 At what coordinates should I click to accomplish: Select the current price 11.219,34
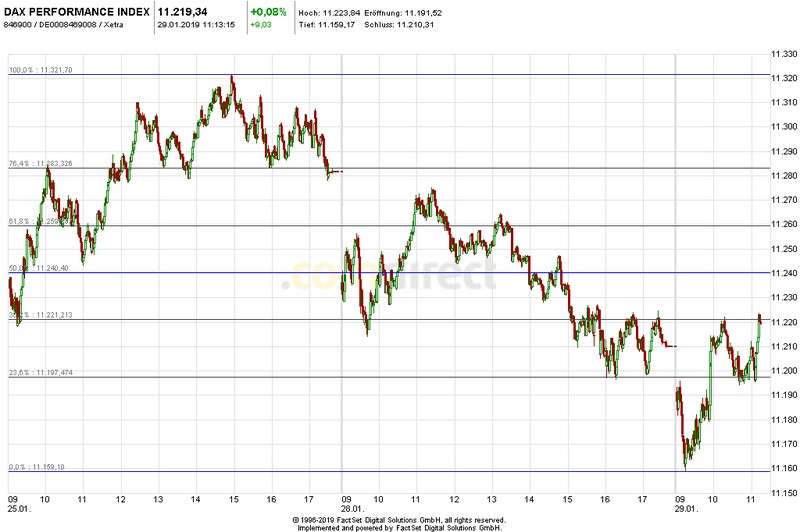click(x=182, y=12)
